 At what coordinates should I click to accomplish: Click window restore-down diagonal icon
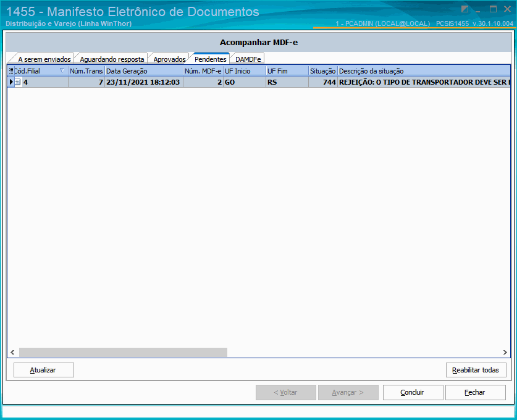(x=465, y=9)
